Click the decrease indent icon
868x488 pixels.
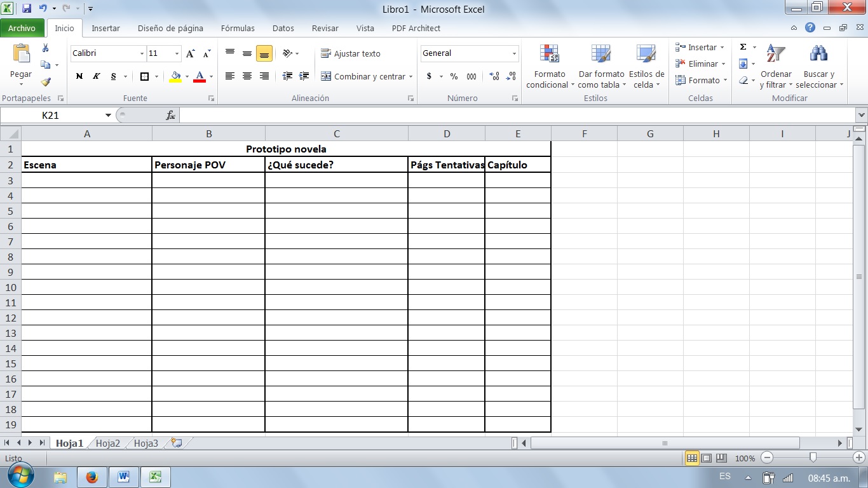tap(287, 76)
